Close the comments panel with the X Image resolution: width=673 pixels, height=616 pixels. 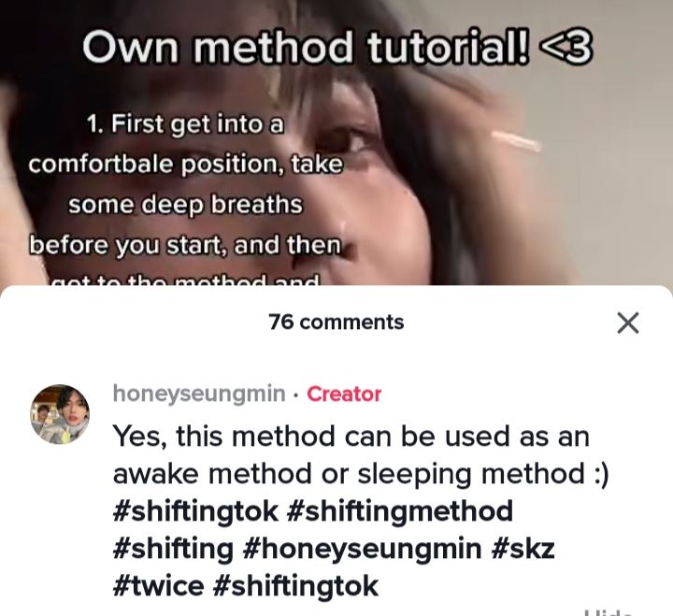point(628,322)
